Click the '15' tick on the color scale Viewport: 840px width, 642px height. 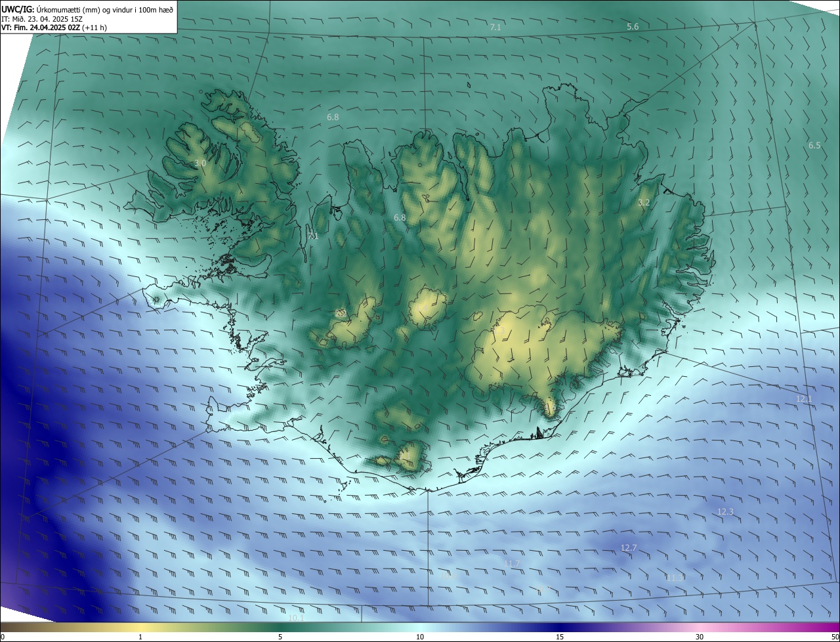[x=560, y=637]
